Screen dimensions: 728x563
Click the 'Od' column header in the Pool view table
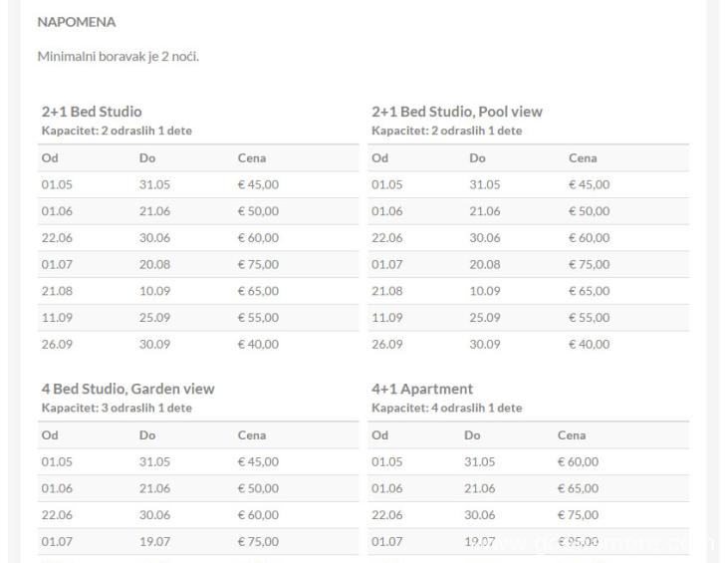(379, 158)
